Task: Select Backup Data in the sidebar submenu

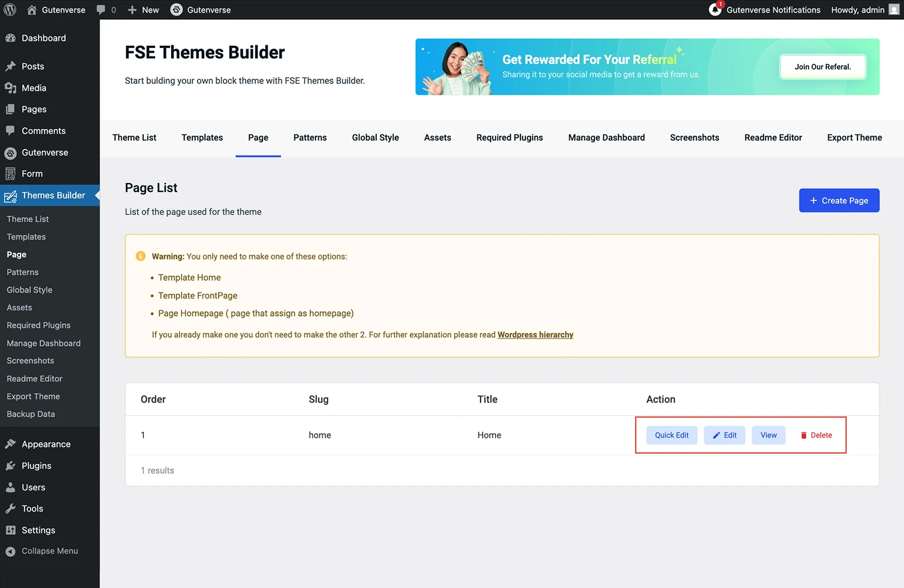Action: click(x=31, y=414)
